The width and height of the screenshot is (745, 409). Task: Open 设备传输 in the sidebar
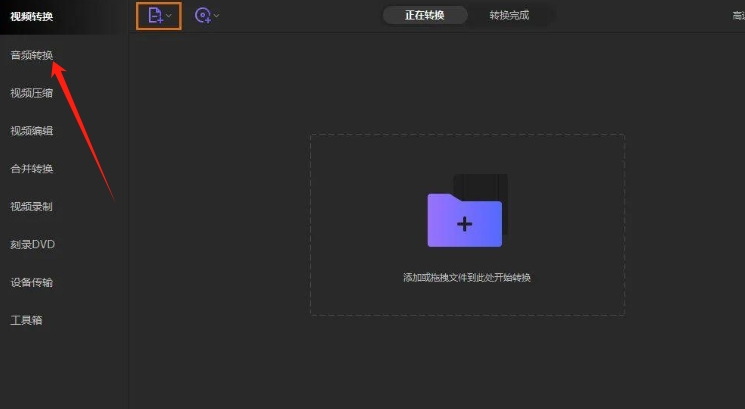pyautogui.click(x=31, y=283)
